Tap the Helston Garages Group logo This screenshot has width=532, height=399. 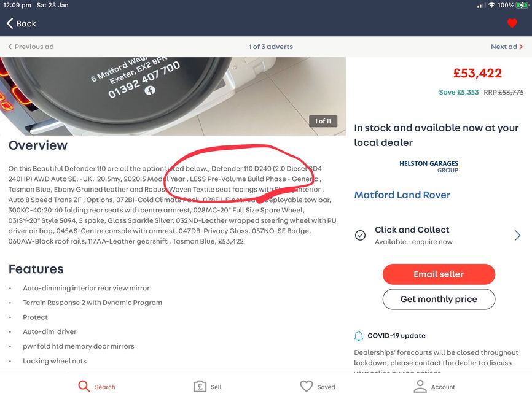pyautogui.click(x=429, y=166)
